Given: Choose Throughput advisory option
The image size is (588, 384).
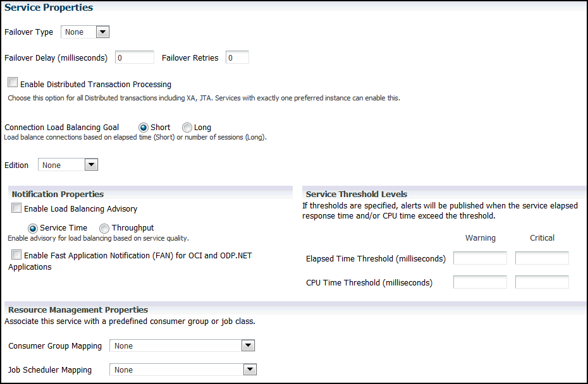Looking at the screenshot, I should [x=104, y=228].
